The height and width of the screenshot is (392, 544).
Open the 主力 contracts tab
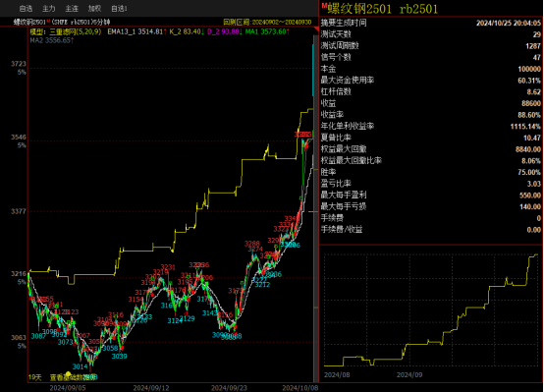[x=48, y=8]
